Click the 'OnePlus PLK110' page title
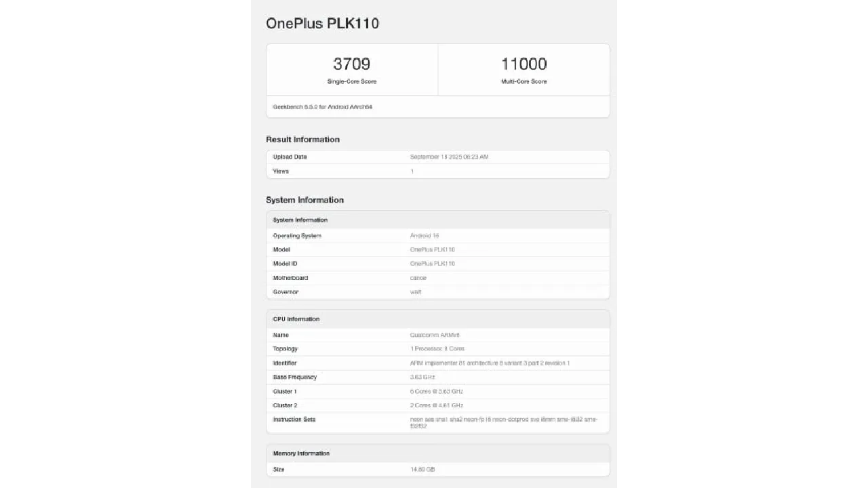The width and height of the screenshot is (868, 488). click(322, 23)
